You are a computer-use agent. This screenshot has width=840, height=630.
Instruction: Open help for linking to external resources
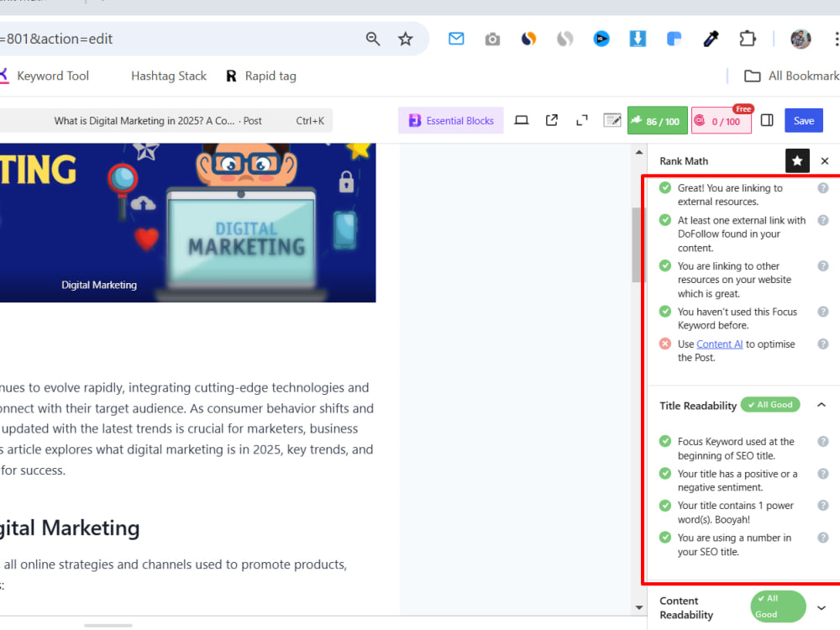point(823,188)
